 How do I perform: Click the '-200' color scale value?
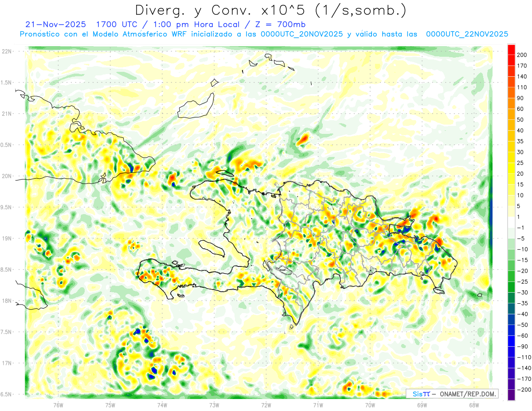(x=524, y=390)
